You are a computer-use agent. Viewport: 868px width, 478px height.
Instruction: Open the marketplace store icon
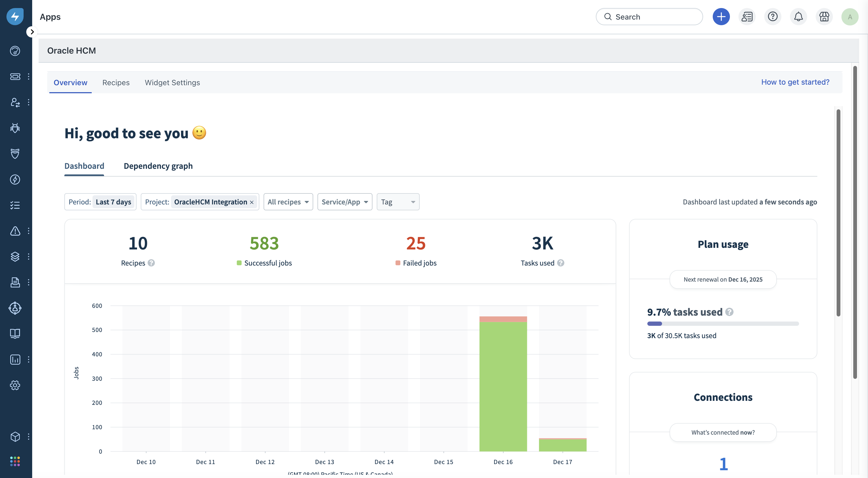[824, 17]
